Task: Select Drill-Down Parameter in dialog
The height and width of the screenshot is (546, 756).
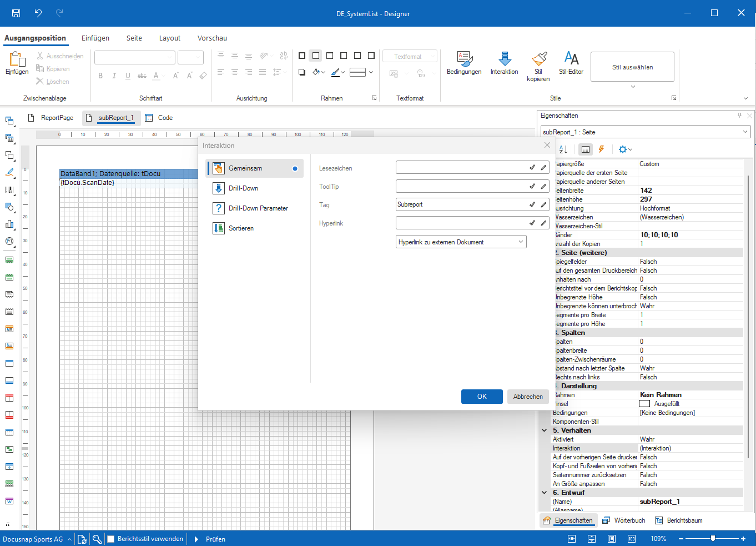Action: [x=254, y=208]
